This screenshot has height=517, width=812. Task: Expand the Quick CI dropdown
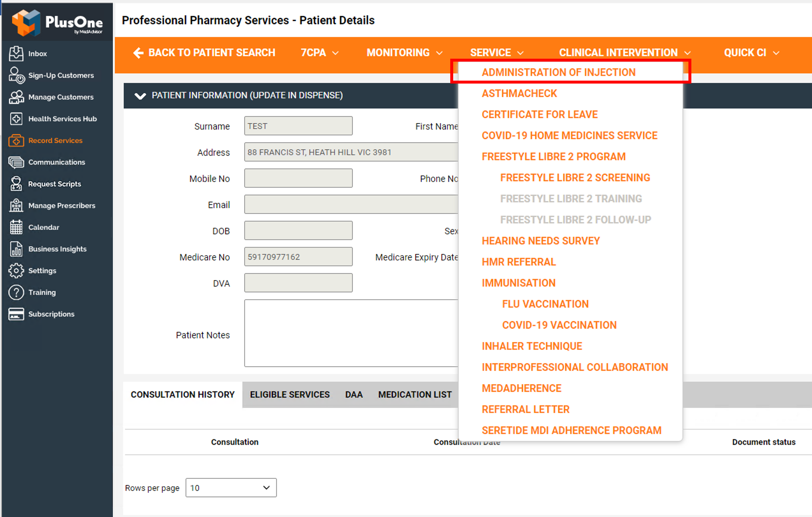(x=752, y=53)
